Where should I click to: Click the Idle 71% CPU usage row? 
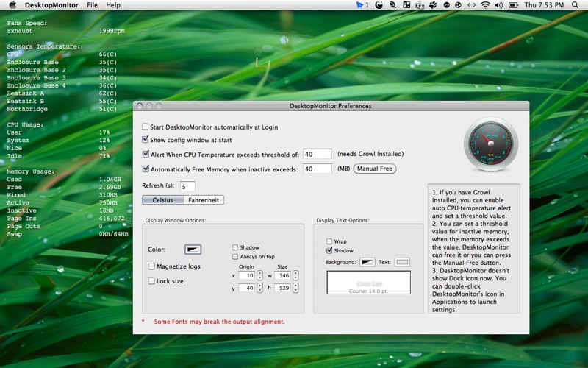59,156
